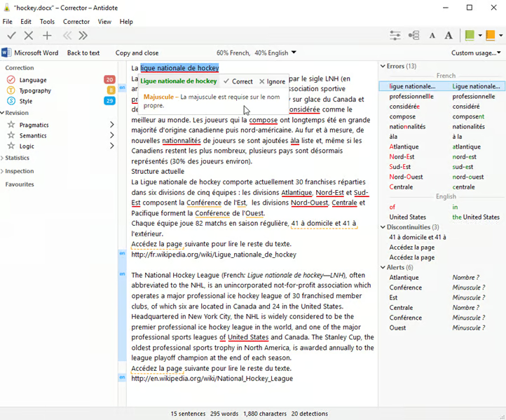Click the green highlight colour swatch
This screenshot has width=506, height=420.
[470, 36]
